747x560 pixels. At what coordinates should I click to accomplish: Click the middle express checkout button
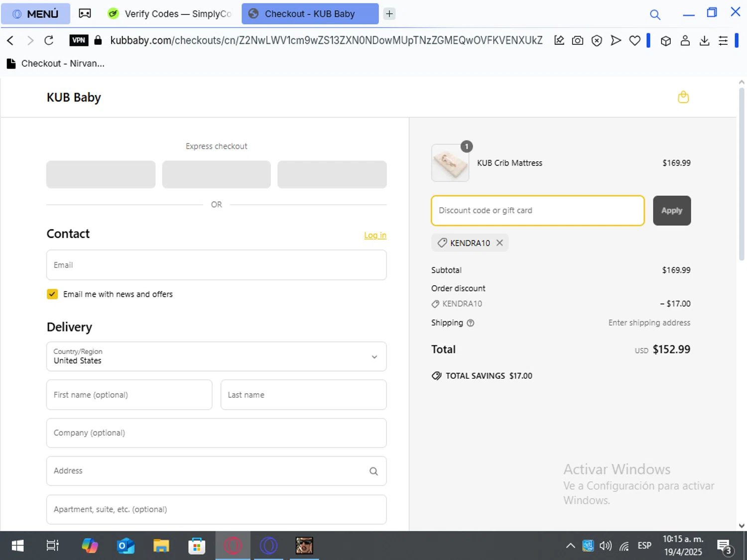[x=216, y=174]
